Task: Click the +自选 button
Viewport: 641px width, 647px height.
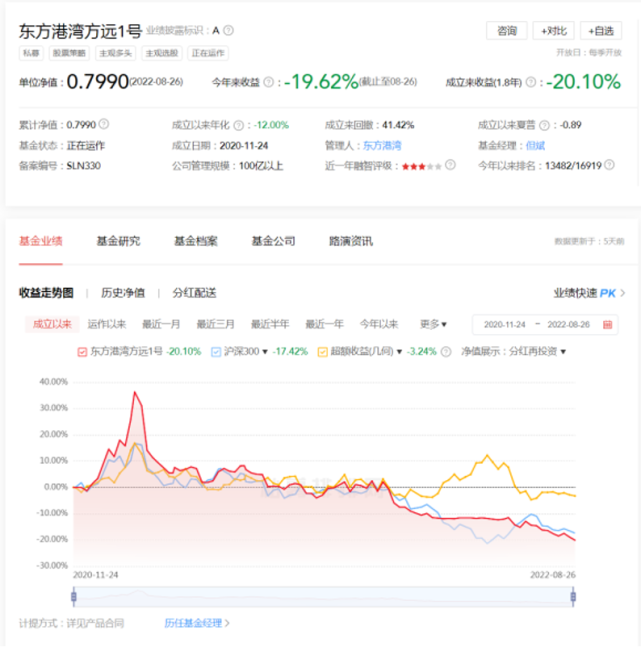Action: (x=600, y=31)
